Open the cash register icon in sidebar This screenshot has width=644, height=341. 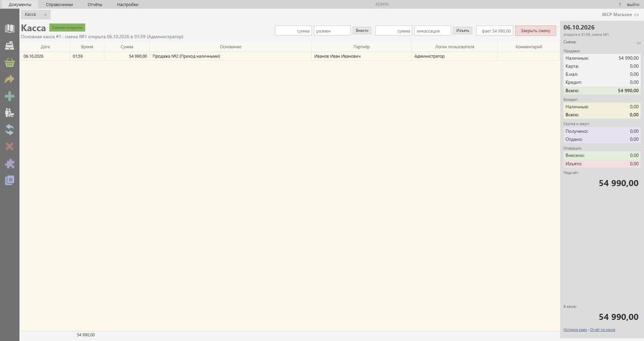pos(10,46)
